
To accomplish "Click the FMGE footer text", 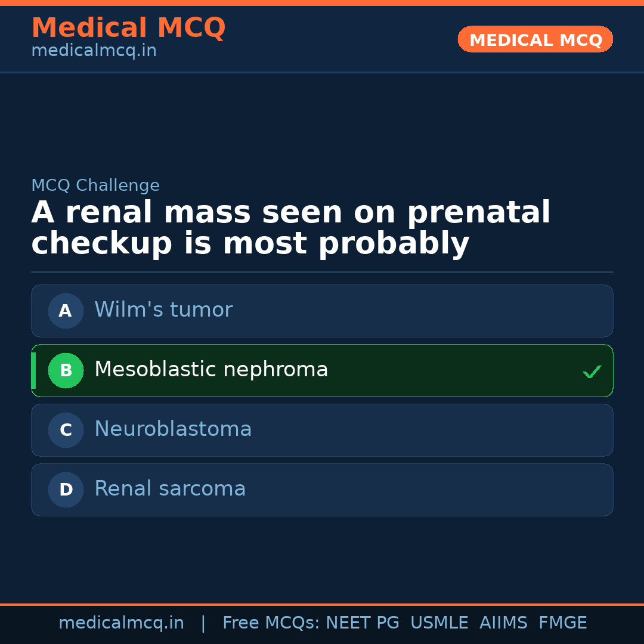I will (562, 623).
